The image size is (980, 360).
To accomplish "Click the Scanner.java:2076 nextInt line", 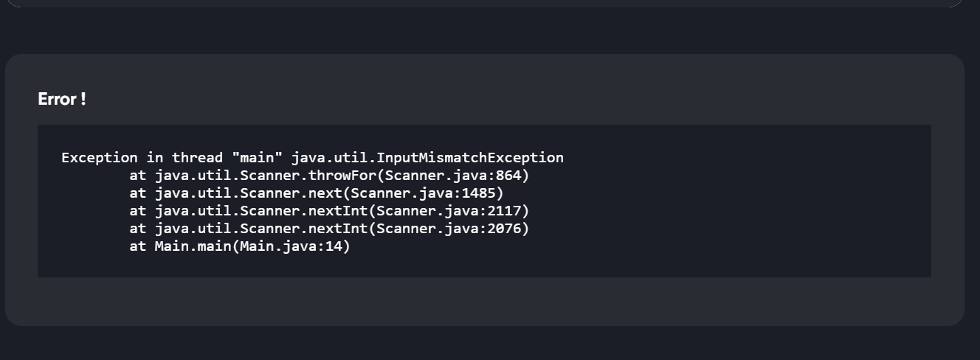I will (329, 228).
